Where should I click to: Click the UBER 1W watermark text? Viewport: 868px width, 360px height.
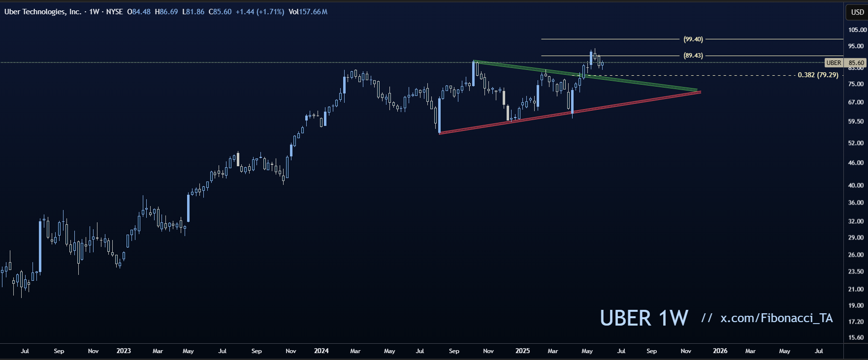643,319
